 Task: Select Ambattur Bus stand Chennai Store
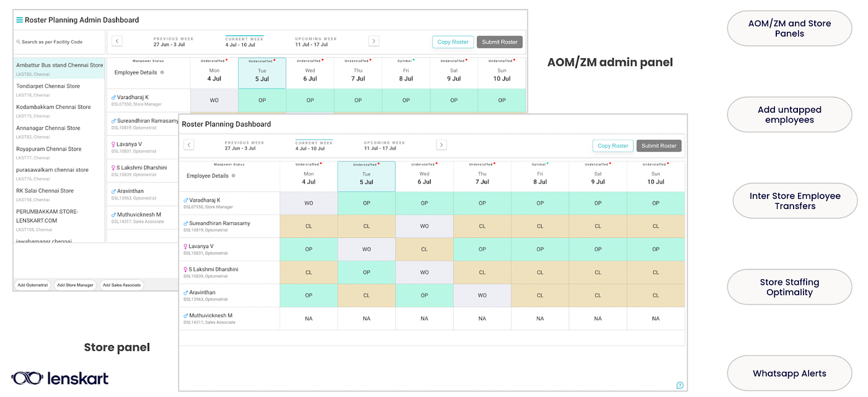60,68
